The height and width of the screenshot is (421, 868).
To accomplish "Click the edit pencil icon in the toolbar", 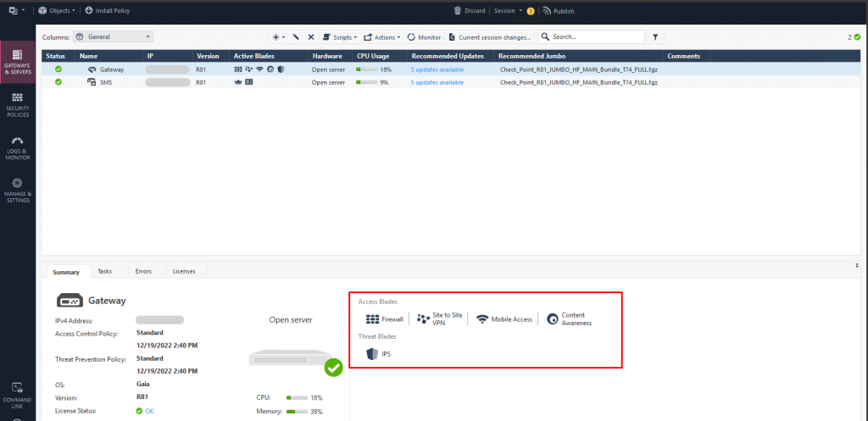I will tap(296, 37).
